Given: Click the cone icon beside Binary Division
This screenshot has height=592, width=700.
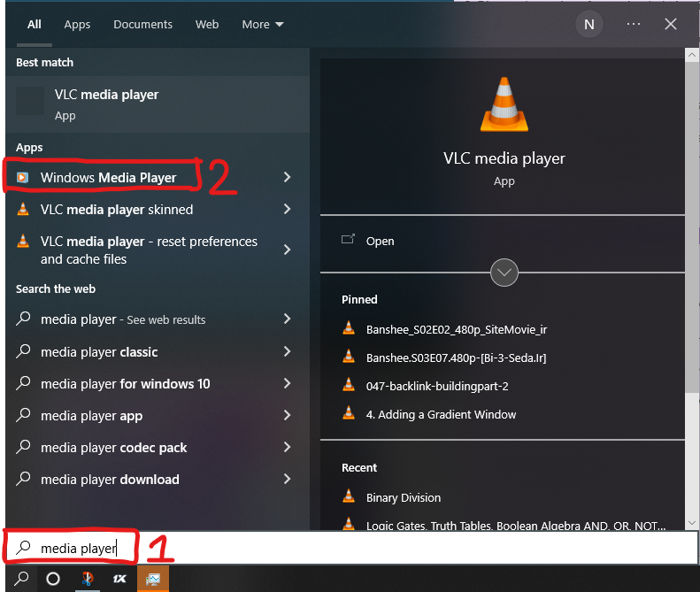Looking at the screenshot, I should (x=349, y=497).
